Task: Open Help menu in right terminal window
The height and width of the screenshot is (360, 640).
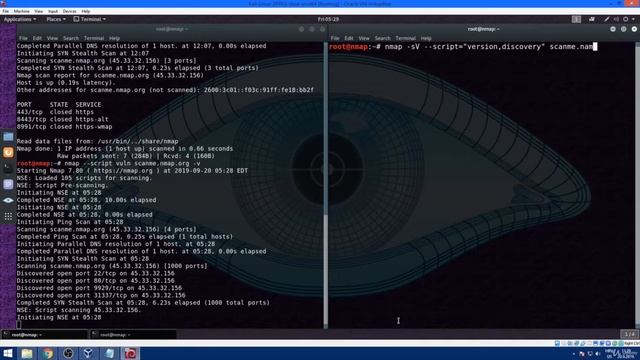Action: click(426, 38)
